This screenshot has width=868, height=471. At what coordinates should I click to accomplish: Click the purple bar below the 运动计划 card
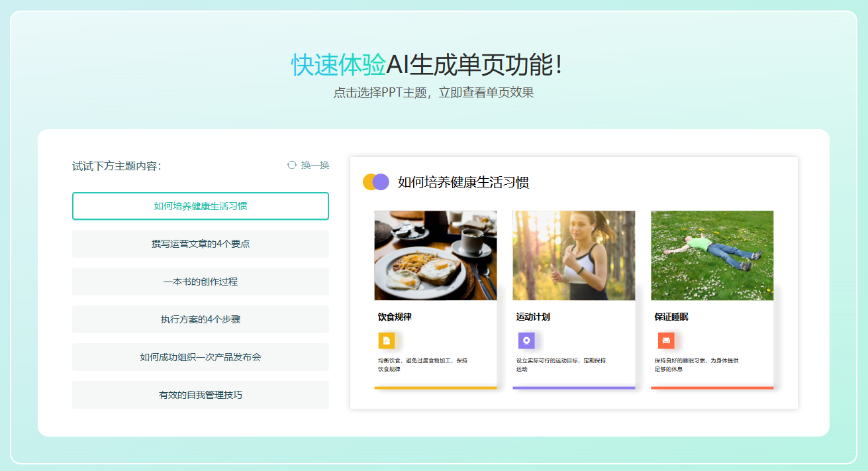pos(574,388)
